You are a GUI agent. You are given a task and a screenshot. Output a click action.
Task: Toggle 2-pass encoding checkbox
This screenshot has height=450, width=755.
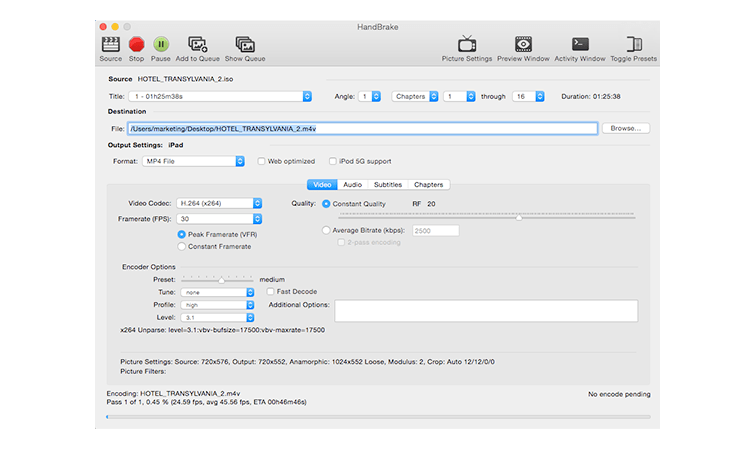click(x=341, y=243)
